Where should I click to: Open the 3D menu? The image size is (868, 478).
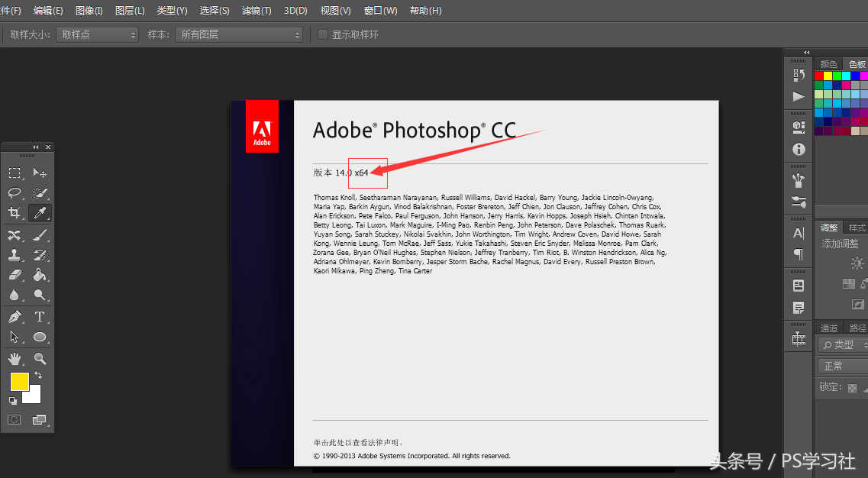point(295,11)
